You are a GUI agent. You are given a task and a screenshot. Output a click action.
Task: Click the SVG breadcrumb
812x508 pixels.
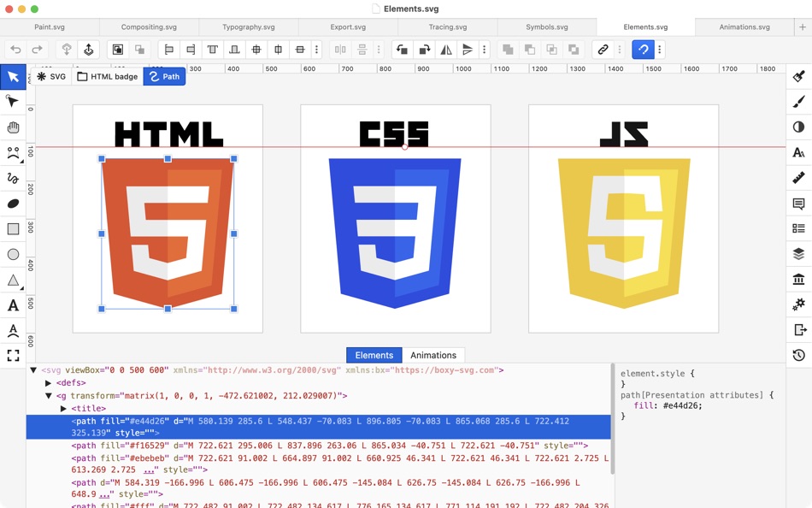tap(50, 77)
